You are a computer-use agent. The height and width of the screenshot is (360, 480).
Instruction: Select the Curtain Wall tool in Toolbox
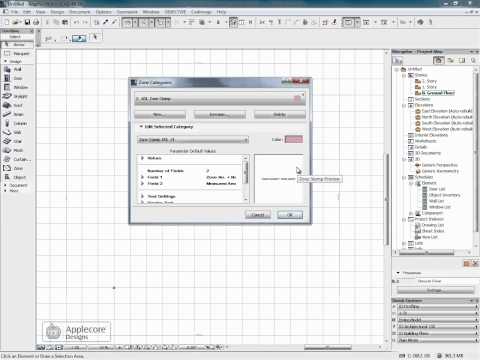17,159
